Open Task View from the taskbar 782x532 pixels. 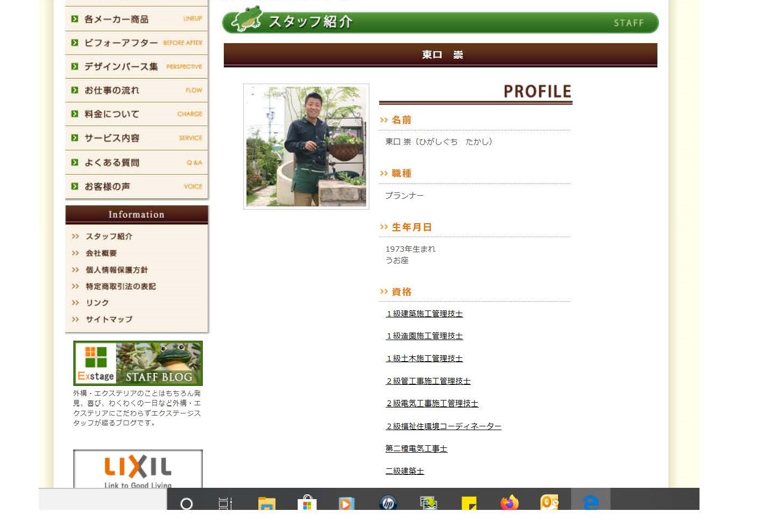click(225, 503)
